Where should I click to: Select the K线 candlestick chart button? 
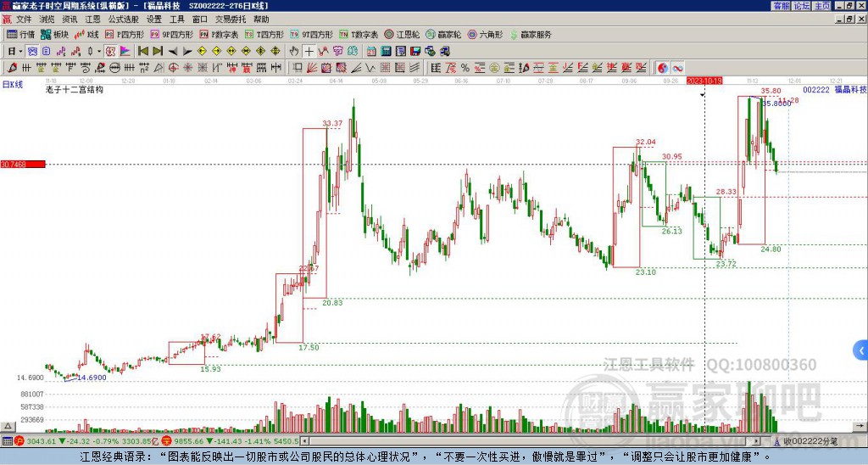coord(86,35)
